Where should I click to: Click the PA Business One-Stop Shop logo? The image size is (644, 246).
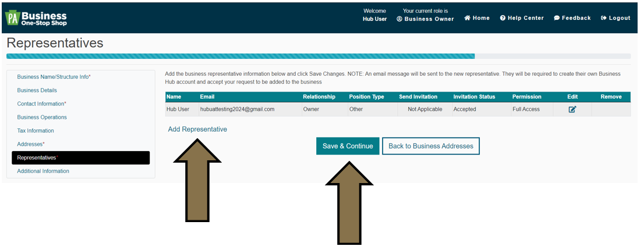point(36,17)
